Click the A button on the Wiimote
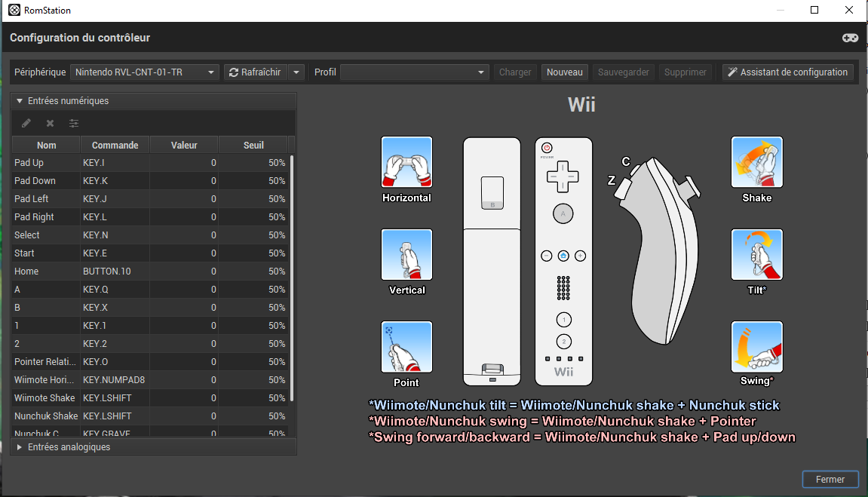 (563, 213)
